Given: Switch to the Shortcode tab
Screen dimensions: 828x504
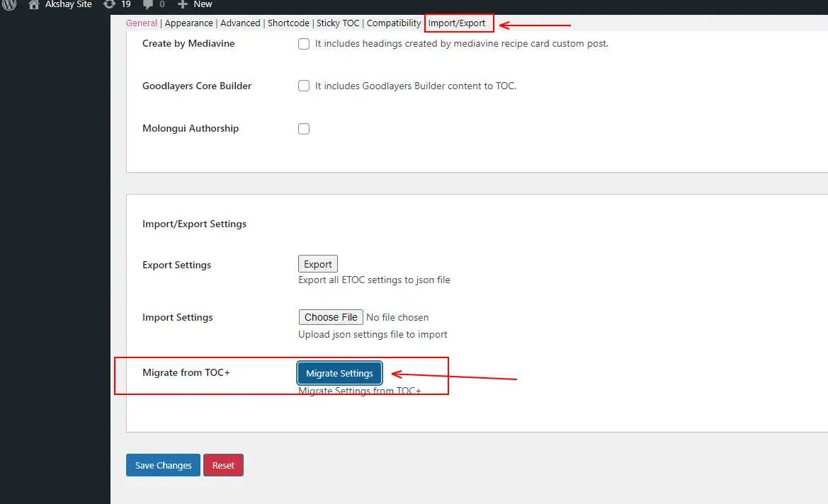Looking at the screenshot, I should (288, 23).
